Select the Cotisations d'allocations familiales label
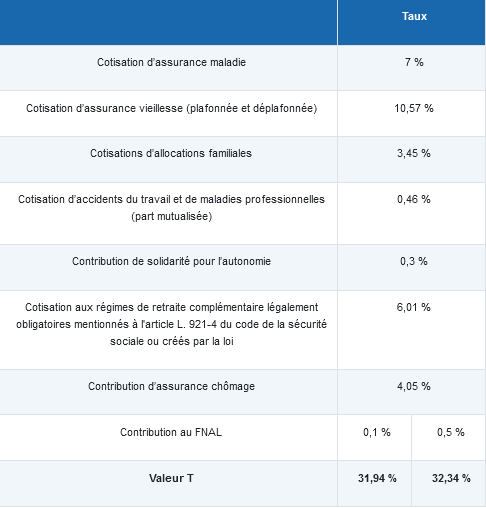This screenshot has height=508, width=486. 171,153
